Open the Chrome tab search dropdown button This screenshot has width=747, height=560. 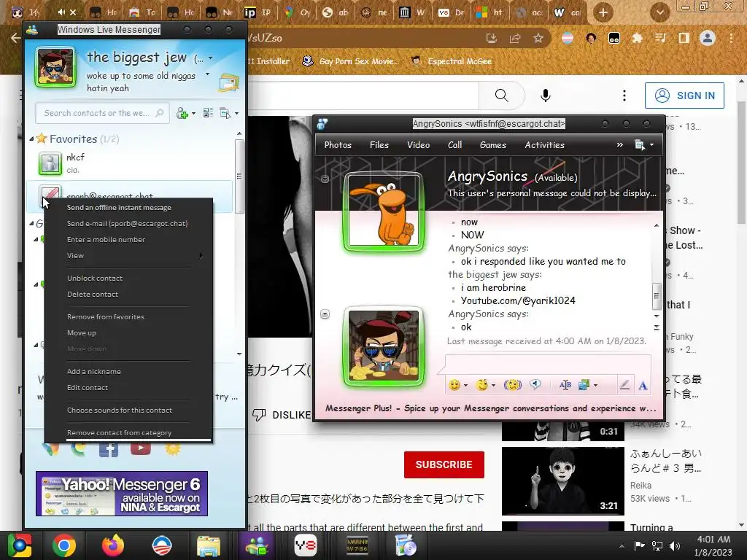659,13
